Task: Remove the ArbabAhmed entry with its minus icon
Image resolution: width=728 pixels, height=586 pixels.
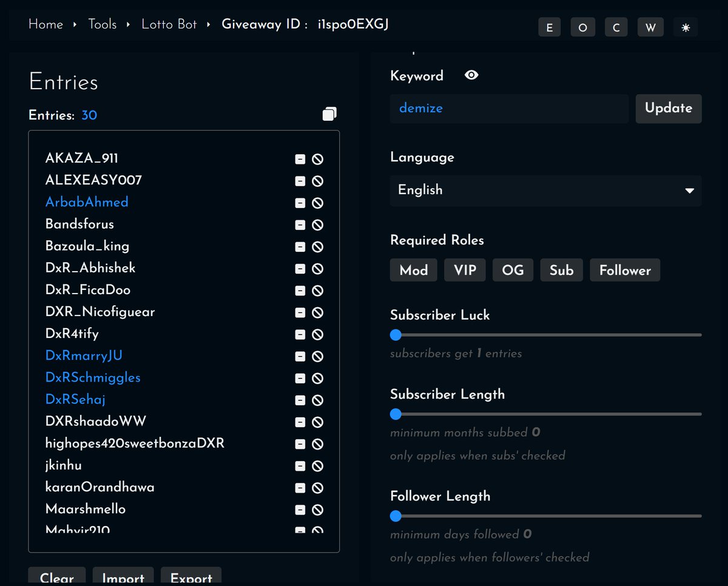Action: point(300,203)
